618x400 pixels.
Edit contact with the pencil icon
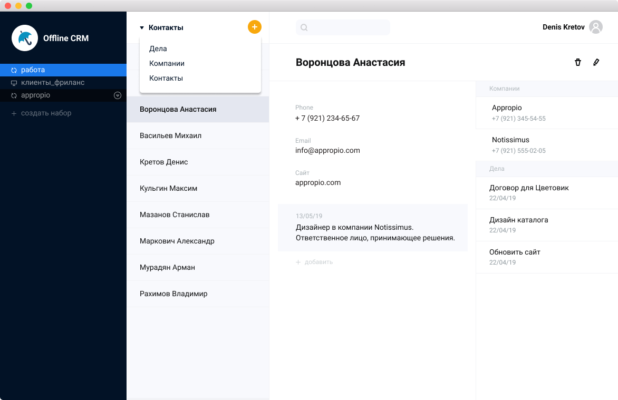coord(596,62)
